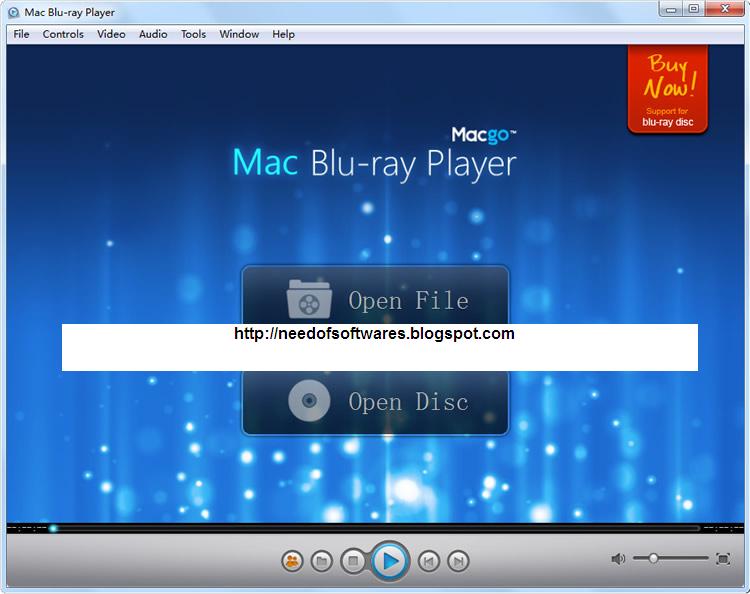The height and width of the screenshot is (594, 750).
Task: Skip to next chapter
Action: pos(458,561)
